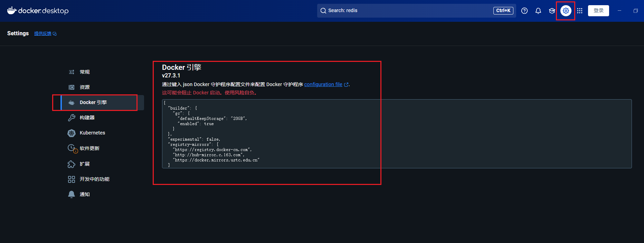Click the 登录 sign in button
The image size is (644, 243).
click(598, 11)
